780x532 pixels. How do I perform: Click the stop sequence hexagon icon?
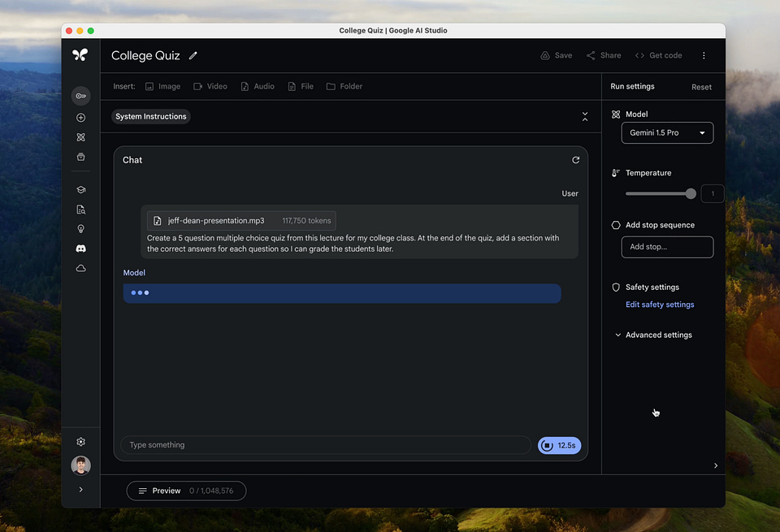coord(616,225)
